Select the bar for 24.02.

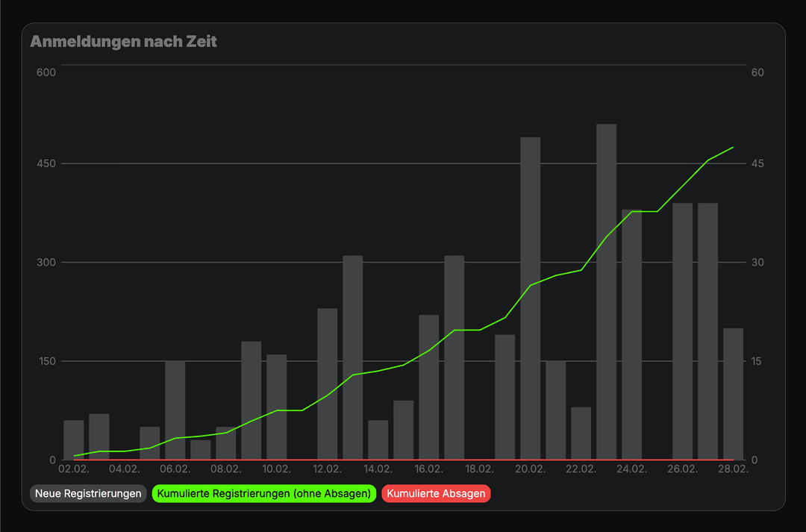click(631, 335)
